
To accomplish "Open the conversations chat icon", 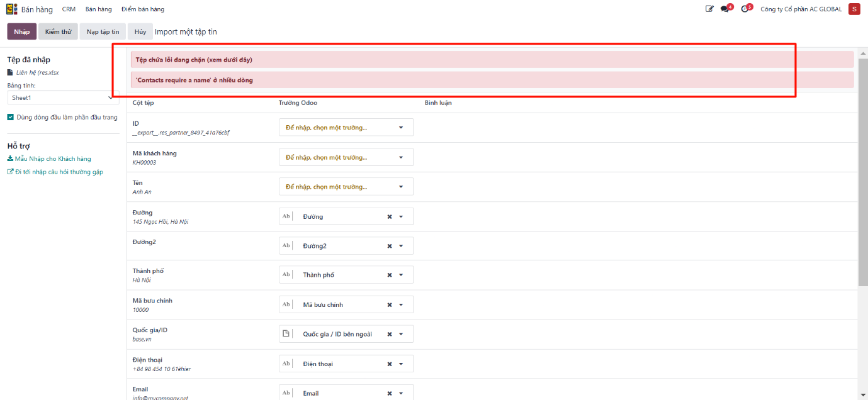I will click(725, 9).
